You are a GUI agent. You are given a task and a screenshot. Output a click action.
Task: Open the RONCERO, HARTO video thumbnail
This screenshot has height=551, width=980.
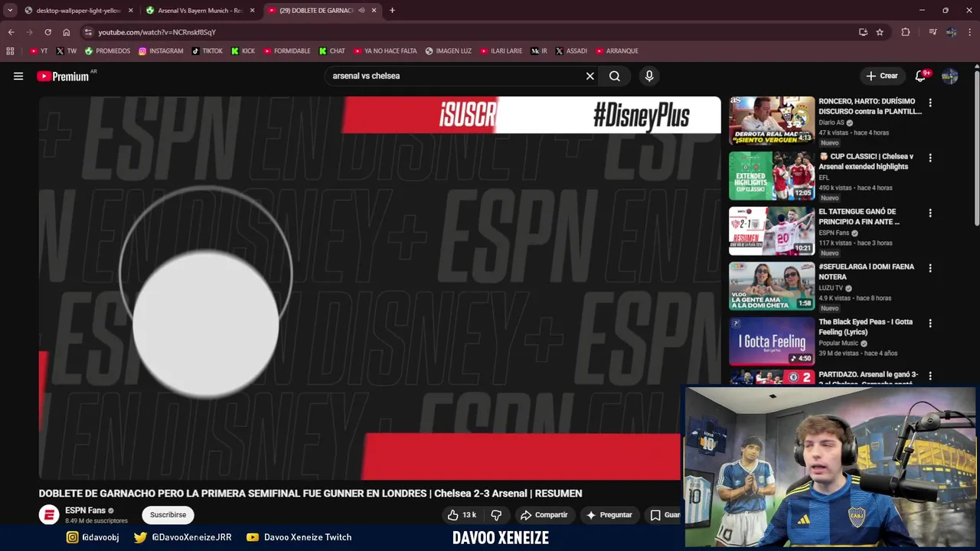(x=772, y=120)
